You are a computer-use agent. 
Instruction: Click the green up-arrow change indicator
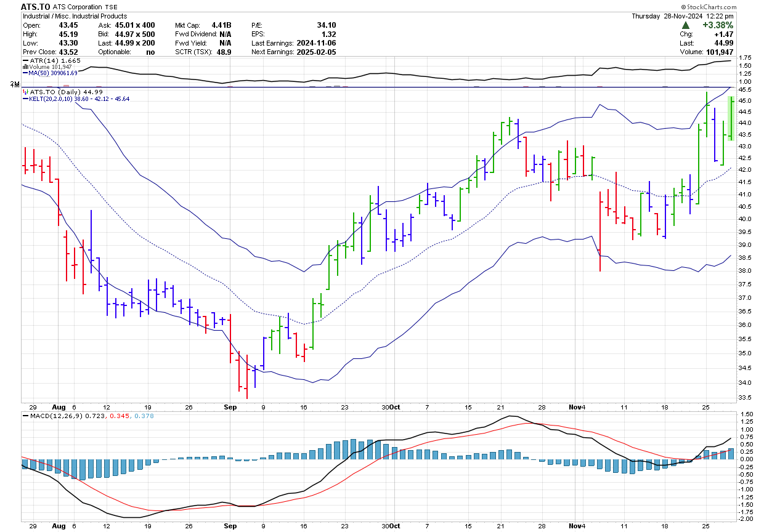685,25
